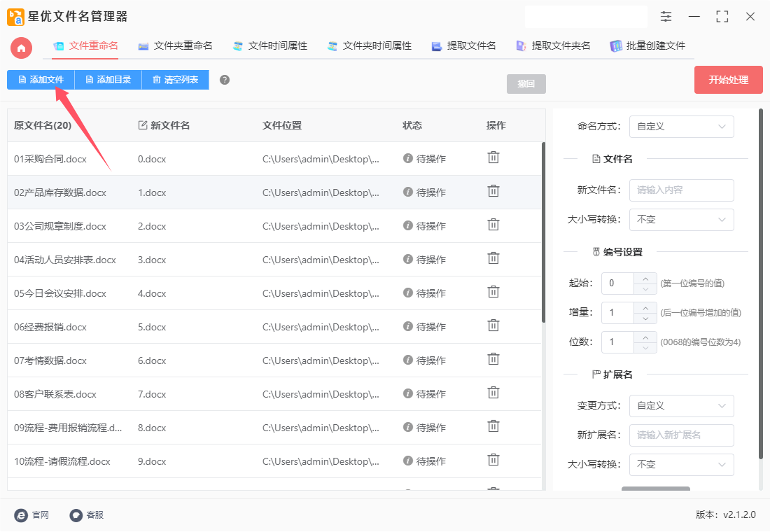Viewport: 770px width, 532px height.
Task: Decrease the 增量 value
Action: click(x=645, y=318)
